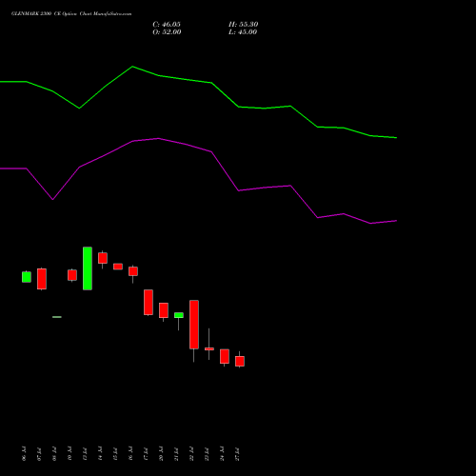Select the close value C: 46.05

(167, 25)
